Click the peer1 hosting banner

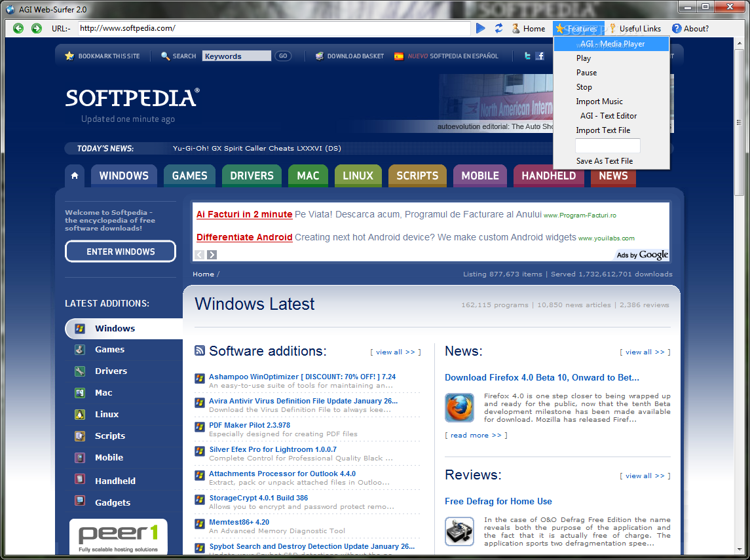[119, 538]
